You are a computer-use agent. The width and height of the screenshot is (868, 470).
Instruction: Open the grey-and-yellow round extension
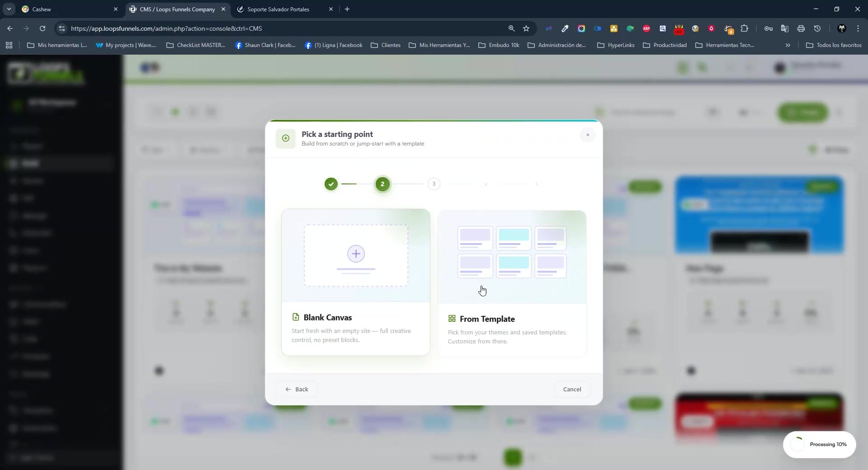click(695, 28)
